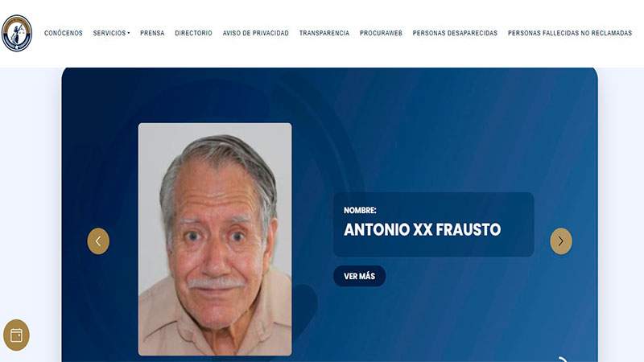Open Personas Fallecidas No Reclamadas page
Screen dimensions: 644x362
click(x=570, y=33)
